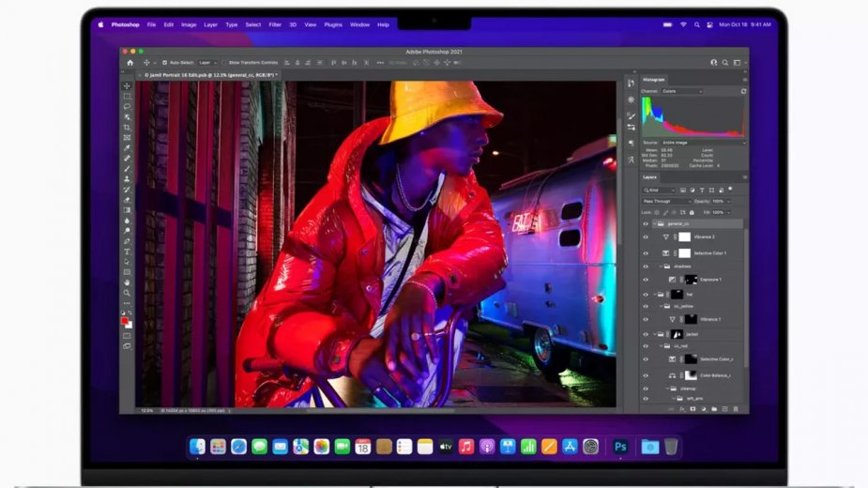The height and width of the screenshot is (488, 868).
Task: Select the Rectangular Marquee tool
Action: 127,97
